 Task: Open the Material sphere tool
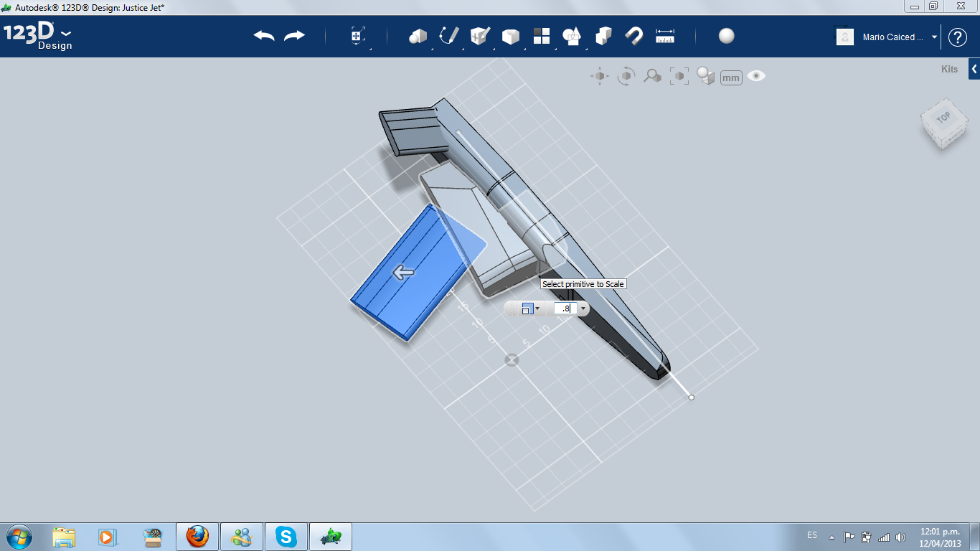coord(727,37)
